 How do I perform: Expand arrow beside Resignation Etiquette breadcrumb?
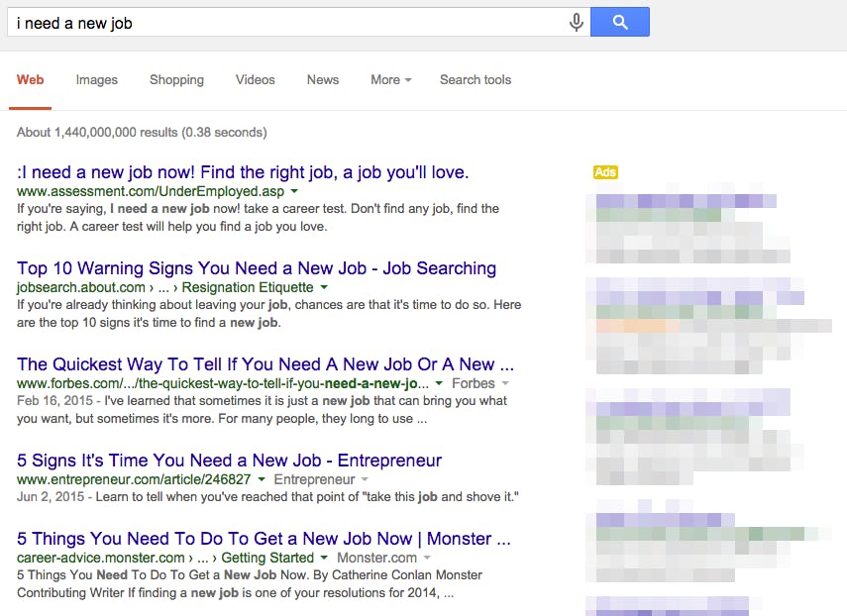(322, 287)
